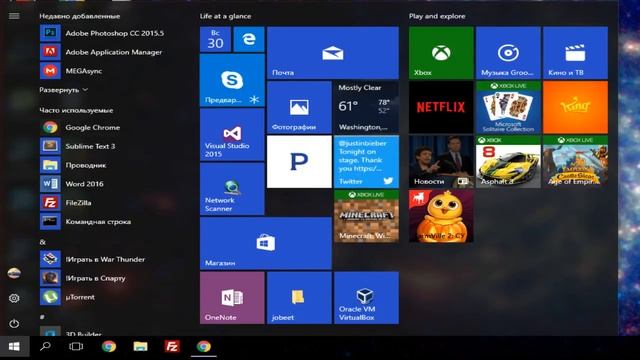This screenshot has width=640, height=360.
Task: Open the Minecraft Windows 10 tile
Action: pos(366,216)
